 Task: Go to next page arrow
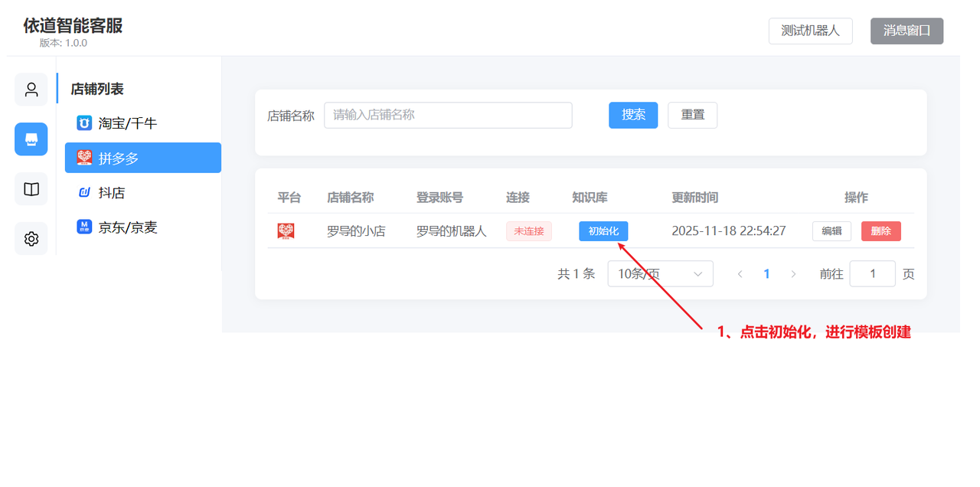(793, 274)
